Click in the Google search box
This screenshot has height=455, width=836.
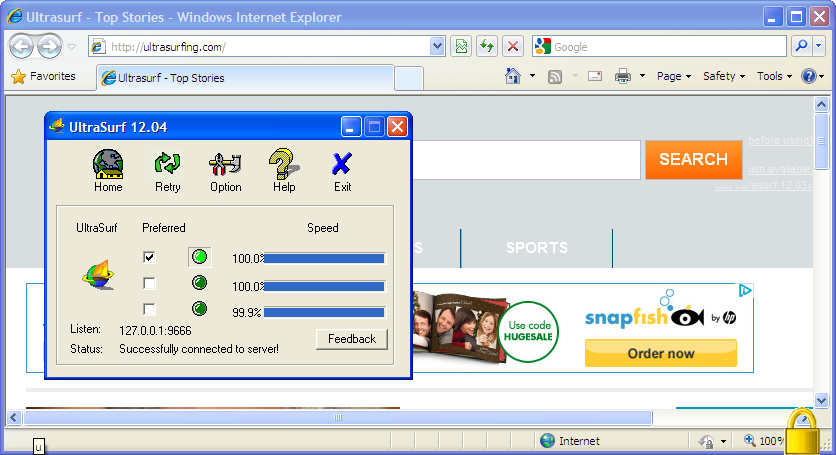pyautogui.click(x=670, y=46)
